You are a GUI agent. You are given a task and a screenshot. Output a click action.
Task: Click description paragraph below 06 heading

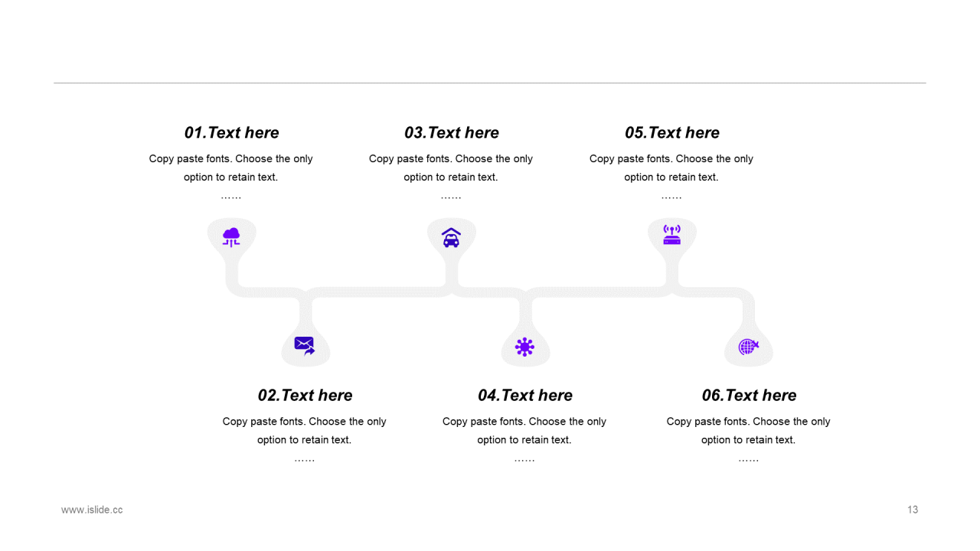click(x=749, y=440)
